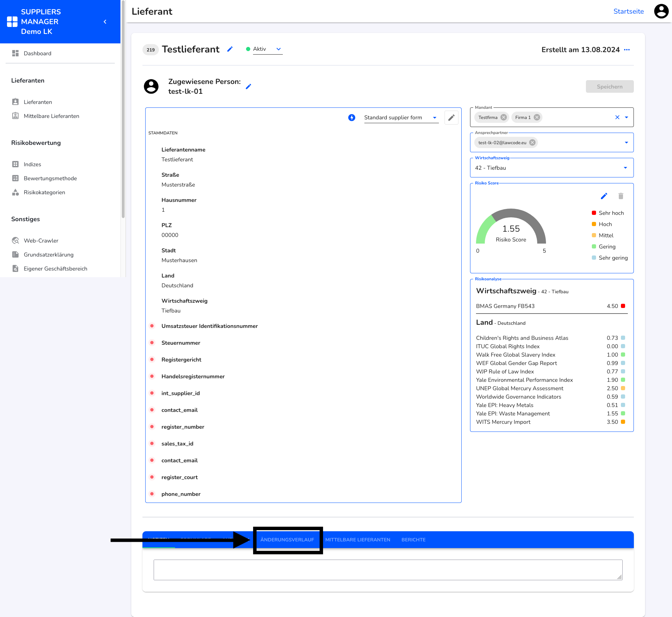Click the edit pencil icon for Zugewiesene Person
The height and width of the screenshot is (617, 672).
tap(249, 86)
